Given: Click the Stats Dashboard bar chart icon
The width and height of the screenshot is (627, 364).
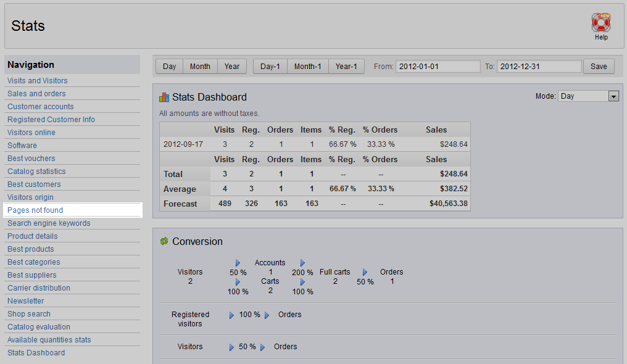Looking at the screenshot, I should [x=164, y=97].
